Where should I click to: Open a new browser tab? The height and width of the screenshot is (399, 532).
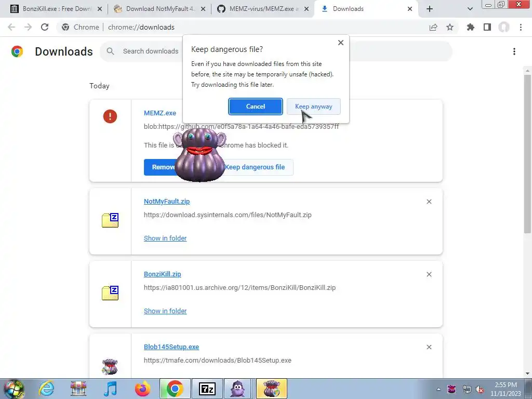click(x=430, y=9)
